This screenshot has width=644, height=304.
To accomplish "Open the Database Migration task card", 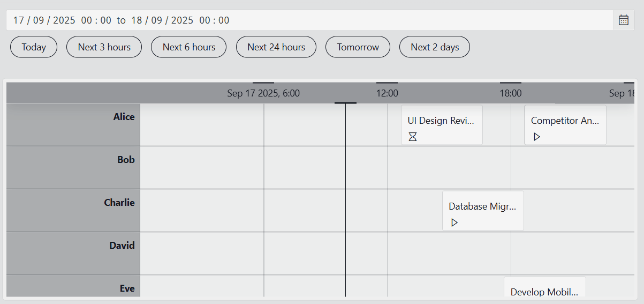I will [483, 211].
